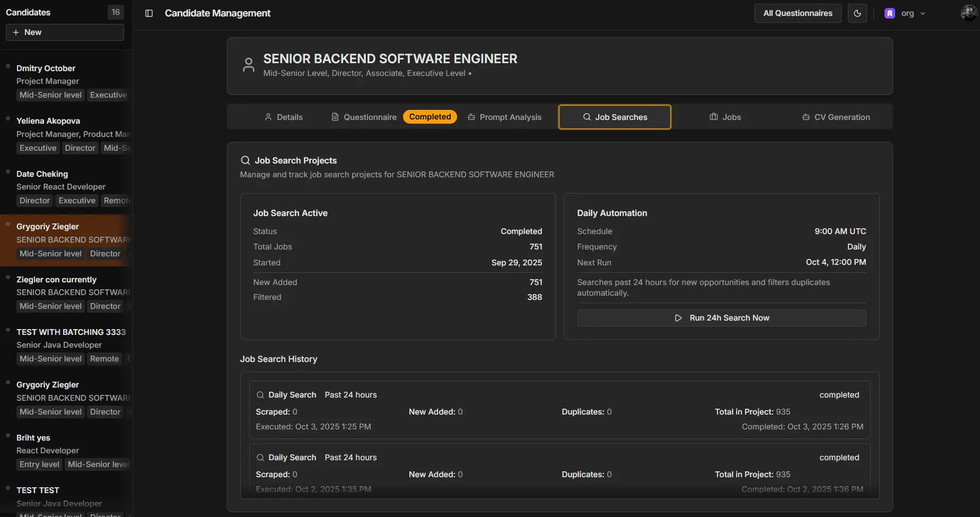Add a New candidate
This screenshot has width=980, height=517.
click(x=65, y=32)
